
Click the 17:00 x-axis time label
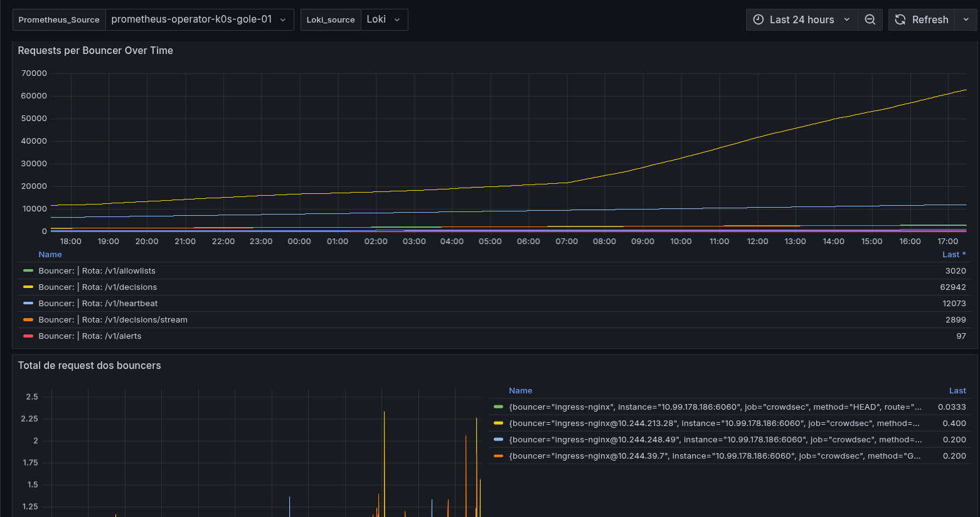coord(948,242)
